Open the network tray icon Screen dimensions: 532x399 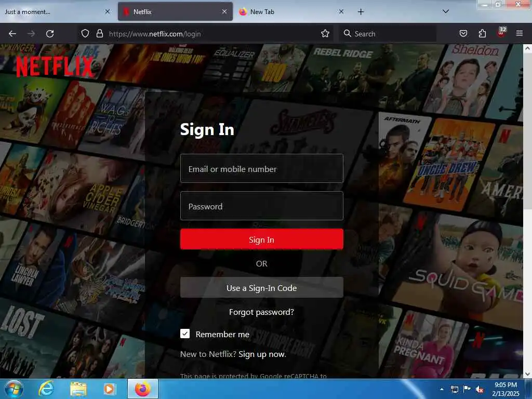tap(455, 390)
